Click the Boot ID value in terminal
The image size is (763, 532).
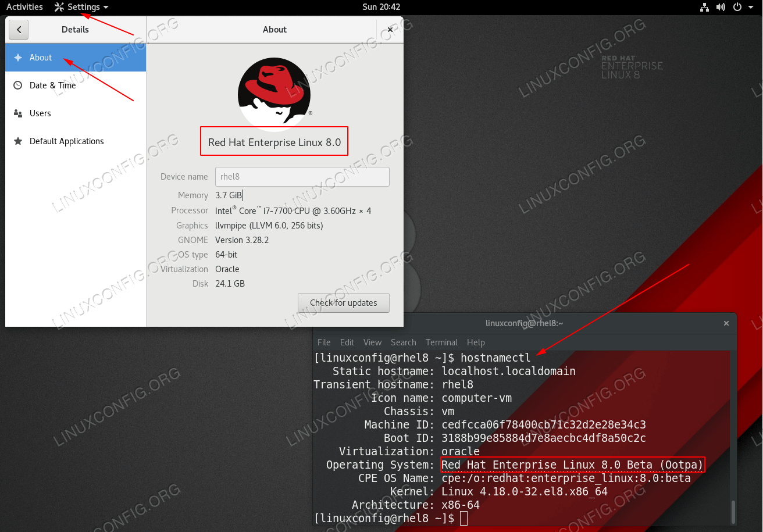point(544,438)
